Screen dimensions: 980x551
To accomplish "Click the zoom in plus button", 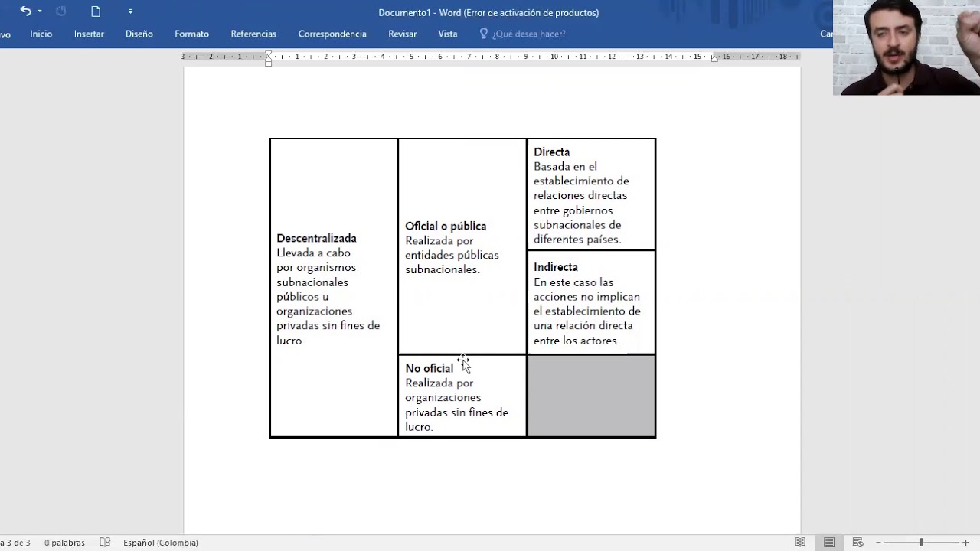I will pyautogui.click(x=965, y=543).
